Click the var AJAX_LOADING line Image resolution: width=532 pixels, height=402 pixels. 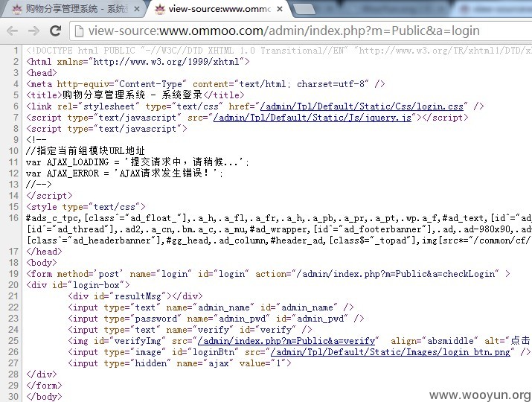tap(138, 162)
